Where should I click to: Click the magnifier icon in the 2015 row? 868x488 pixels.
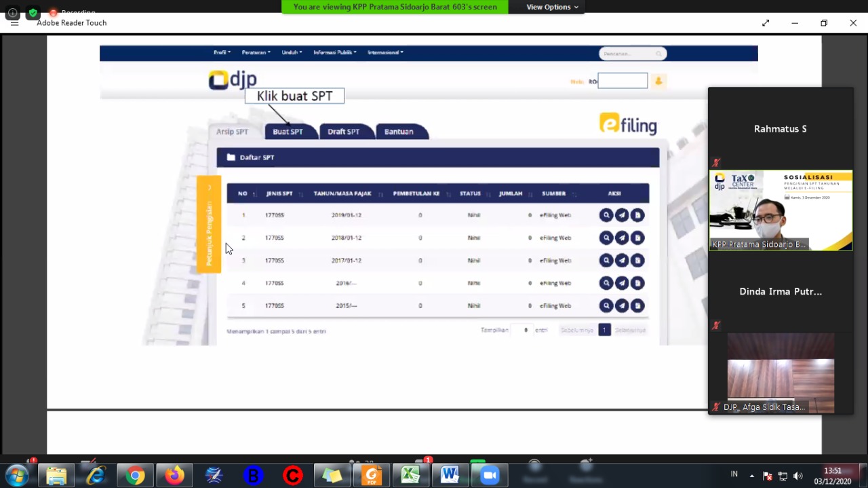606,306
